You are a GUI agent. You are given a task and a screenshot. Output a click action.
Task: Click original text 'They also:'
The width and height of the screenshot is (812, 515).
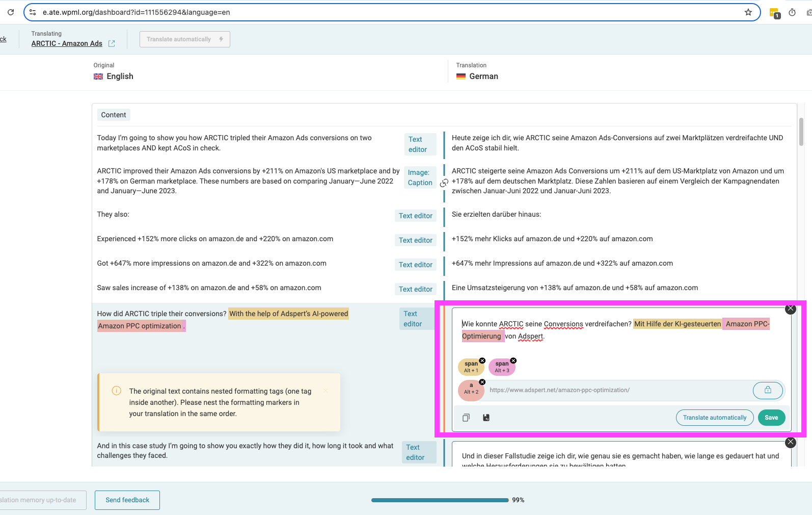point(113,214)
